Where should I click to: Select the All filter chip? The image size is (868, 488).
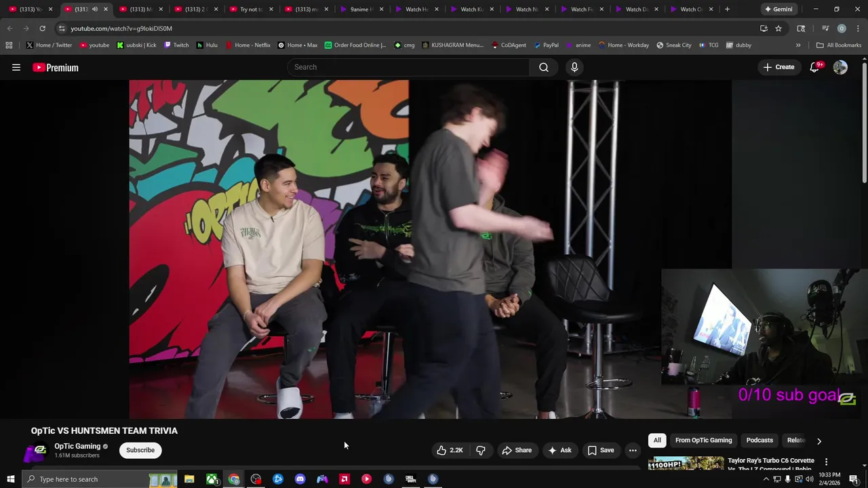click(657, 441)
